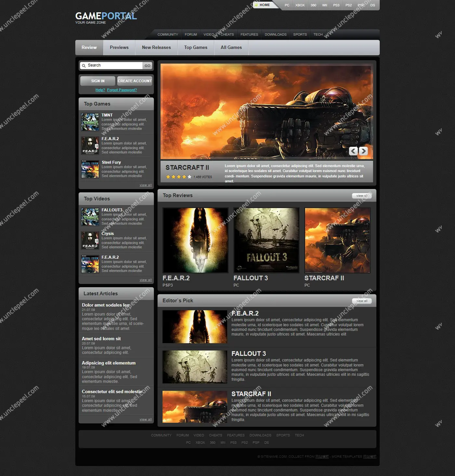Viewport: 455px width, 476px height.
Task: Open Fallout 3 cover in Top Reviews
Action: (266, 240)
